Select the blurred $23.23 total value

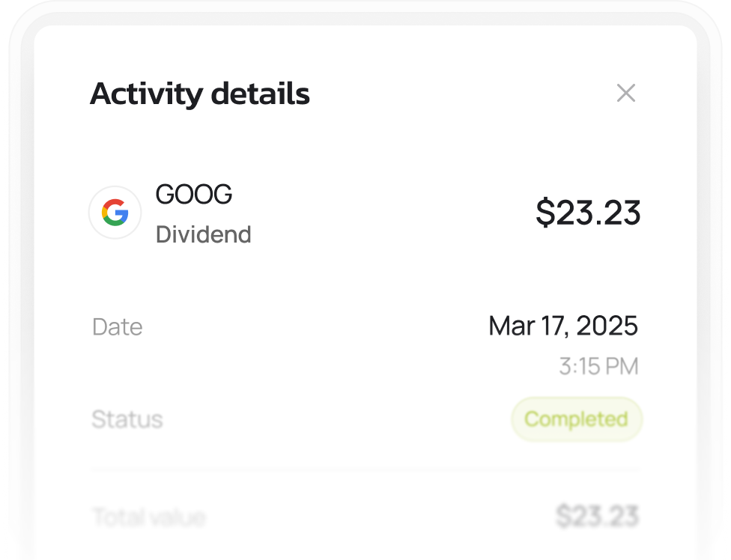click(x=597, y=517)
